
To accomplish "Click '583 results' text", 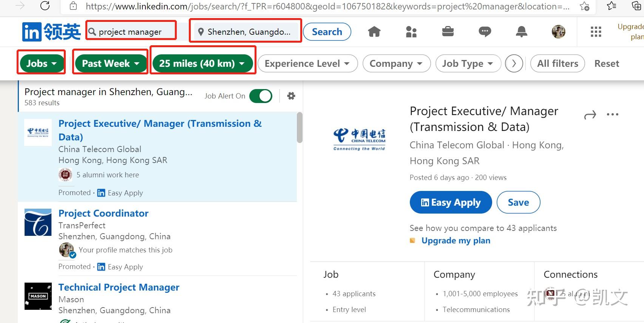I will (x=42, y=103).
